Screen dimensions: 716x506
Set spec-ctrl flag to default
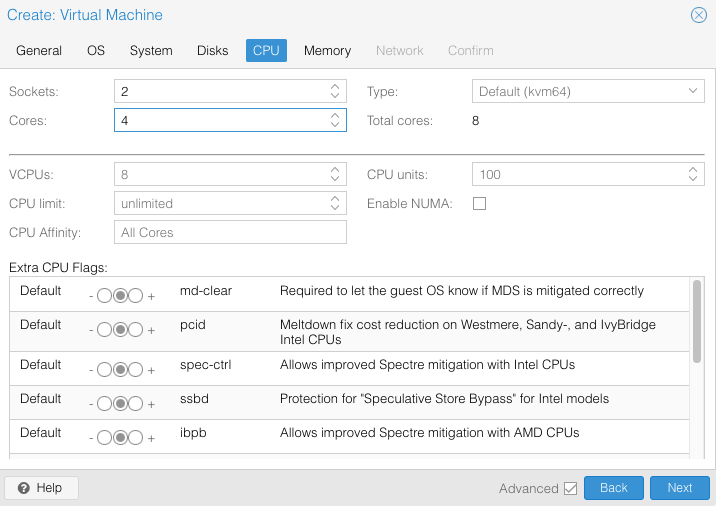120,370
